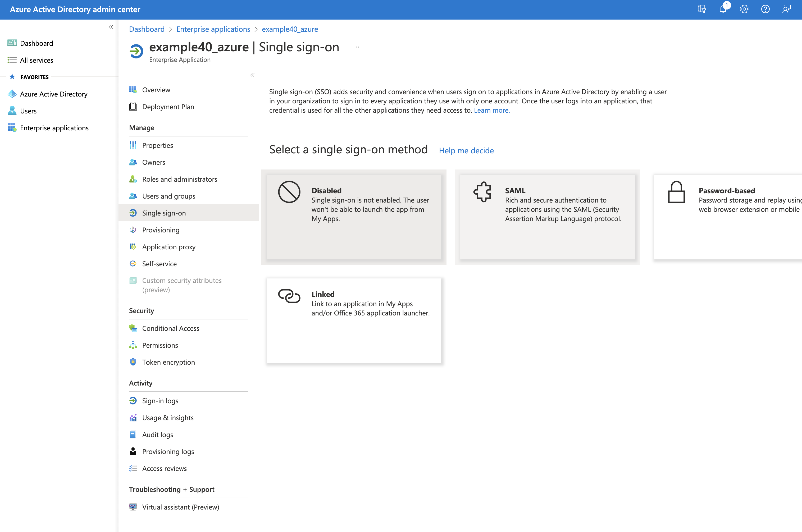Open the Learn more link
The height and width of the screenshot is (532, 802).
tap(492, 110)
